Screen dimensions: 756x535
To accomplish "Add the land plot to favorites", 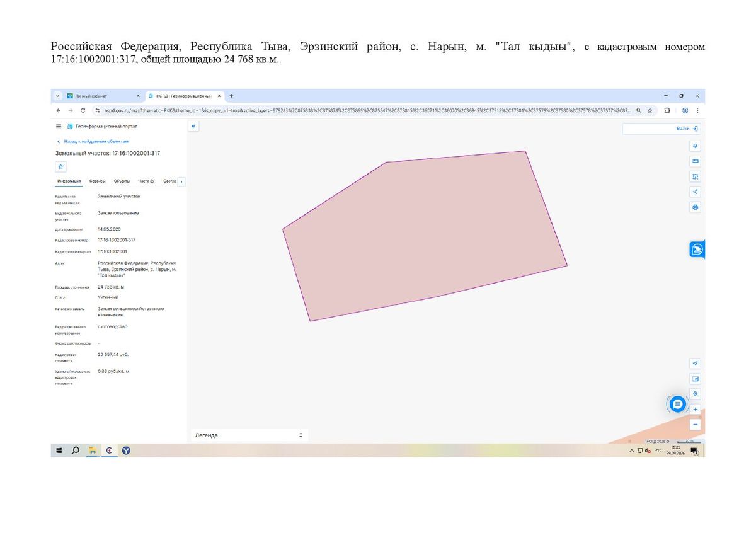I will (60, 166).
